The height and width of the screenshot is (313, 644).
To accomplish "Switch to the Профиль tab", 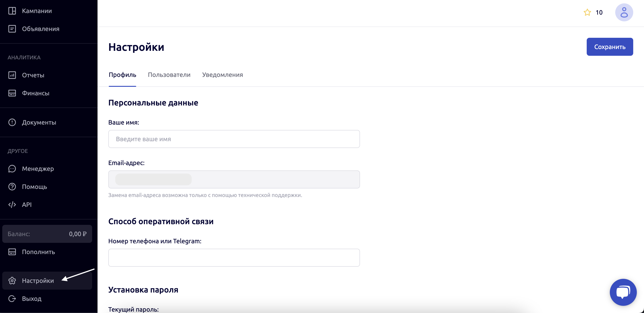I will 122,75.
